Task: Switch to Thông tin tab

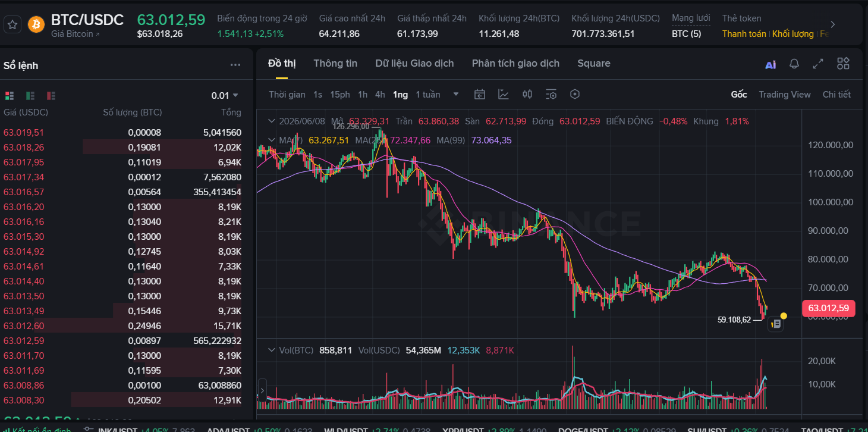Action: tap(335, 63)
